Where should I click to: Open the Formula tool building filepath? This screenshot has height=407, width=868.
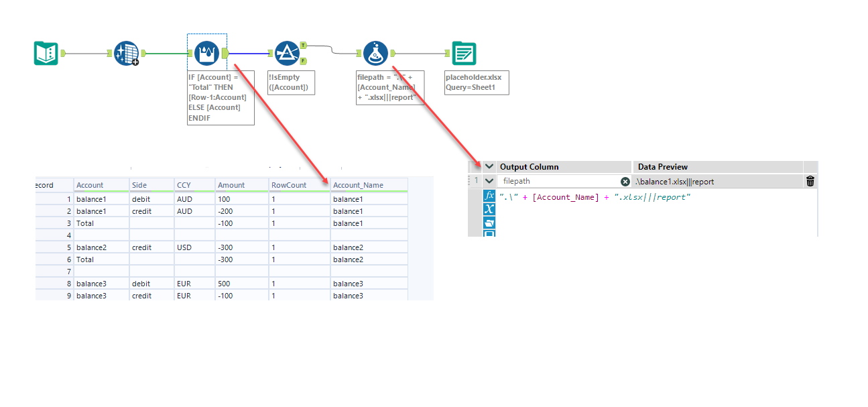tap(375, 53)
